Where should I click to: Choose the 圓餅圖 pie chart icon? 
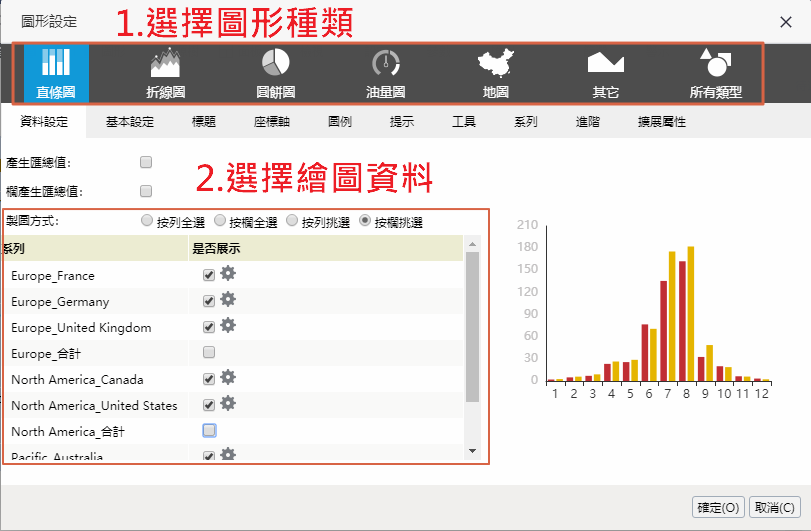click(x=275, y=74)
